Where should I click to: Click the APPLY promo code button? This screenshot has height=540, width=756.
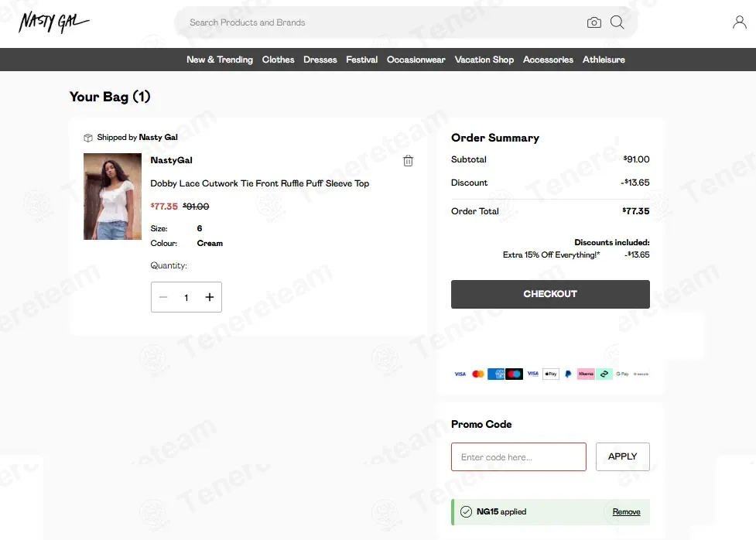(x=622, y=456)
